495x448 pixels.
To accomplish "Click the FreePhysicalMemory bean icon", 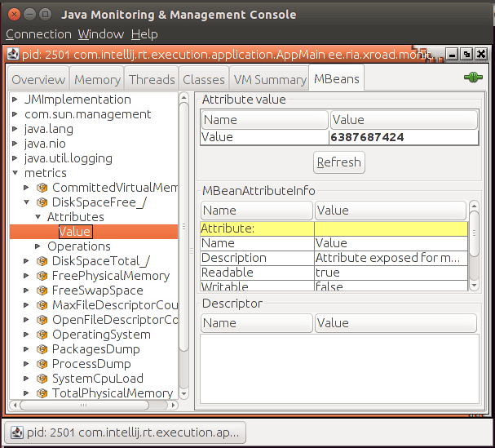I will click(42, 276).
